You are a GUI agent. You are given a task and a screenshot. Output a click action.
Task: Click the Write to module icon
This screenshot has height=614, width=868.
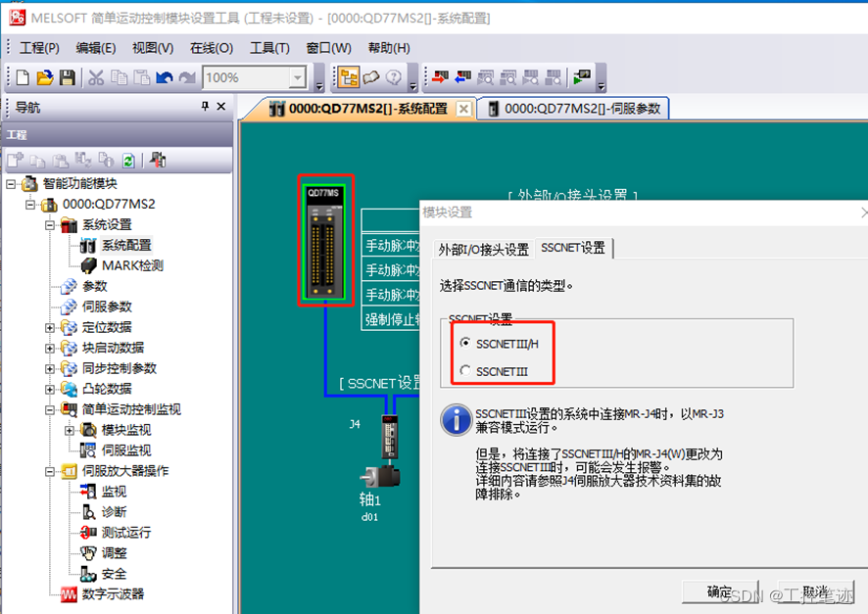441,77
